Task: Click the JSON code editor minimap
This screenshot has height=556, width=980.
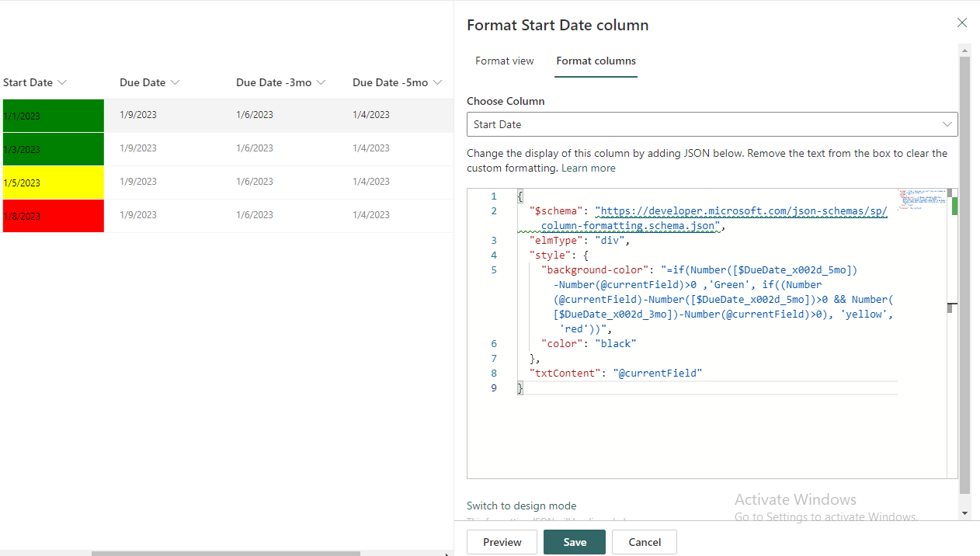Action: tap(922, 200)
